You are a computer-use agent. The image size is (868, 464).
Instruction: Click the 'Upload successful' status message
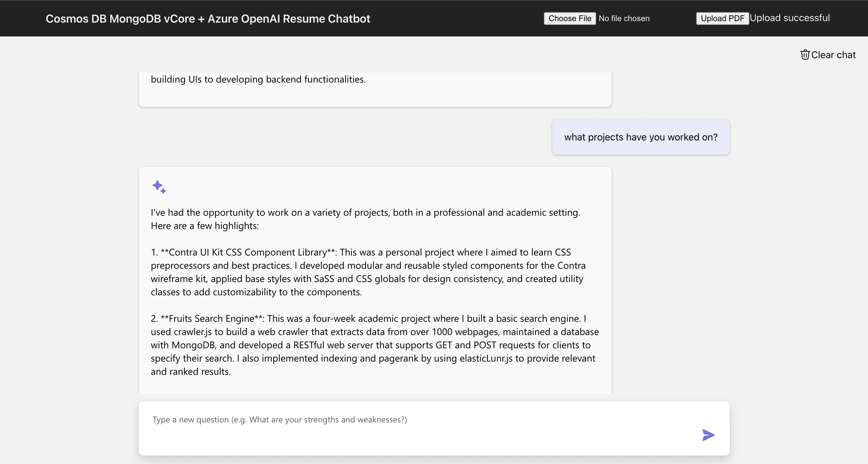(790, 18)
